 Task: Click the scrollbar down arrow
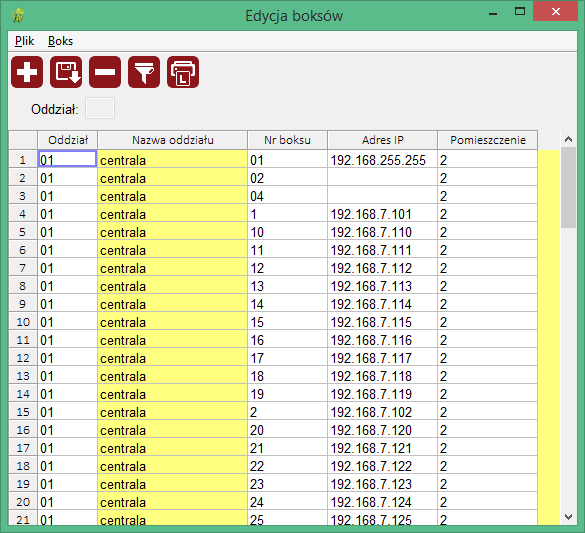click(x=568, y=517)
